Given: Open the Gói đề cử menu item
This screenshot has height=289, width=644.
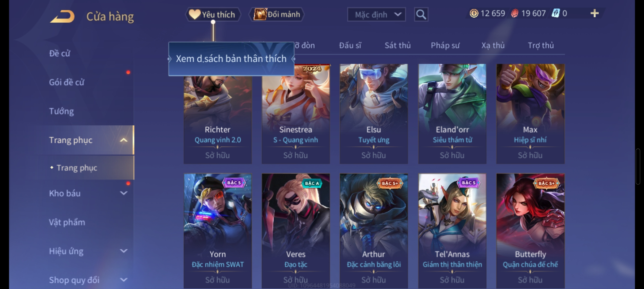Looking at the screenshot, I should tap(67, 82).
